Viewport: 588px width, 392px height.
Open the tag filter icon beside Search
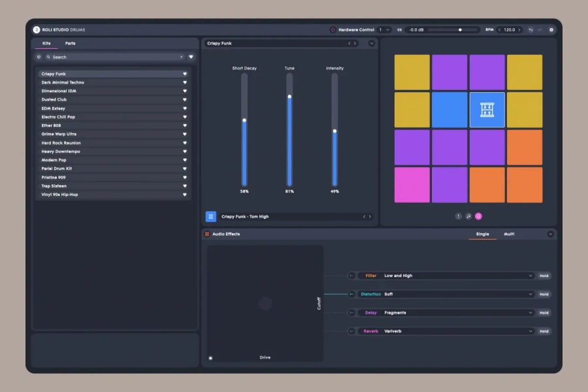(39, 57)
